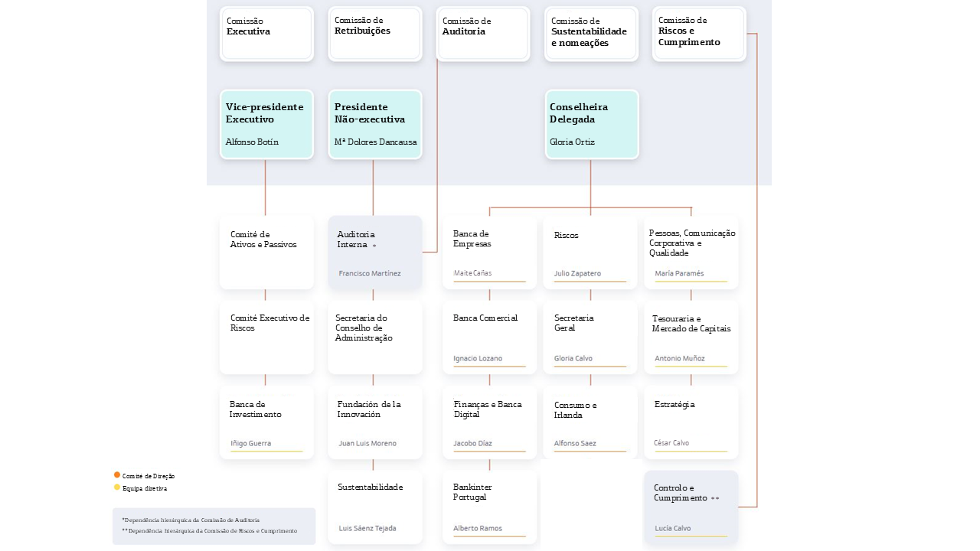
Task: Select the Comissão de Retribuições card
Action: point(375,34)
